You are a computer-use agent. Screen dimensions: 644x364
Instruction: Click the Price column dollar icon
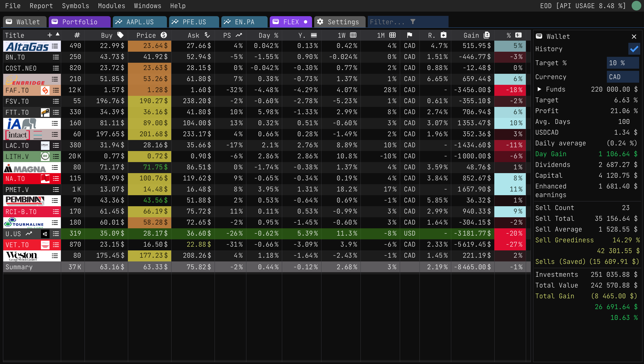[164, 35]
